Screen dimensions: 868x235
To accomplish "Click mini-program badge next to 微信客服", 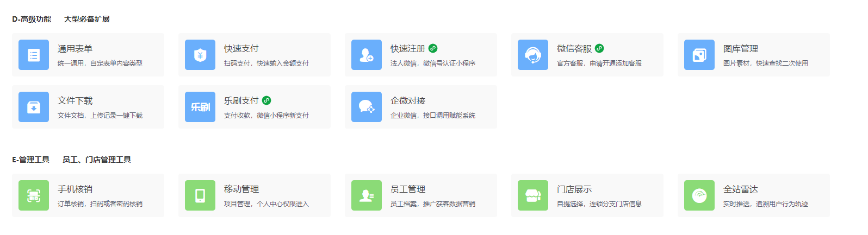I will (599, 48).
